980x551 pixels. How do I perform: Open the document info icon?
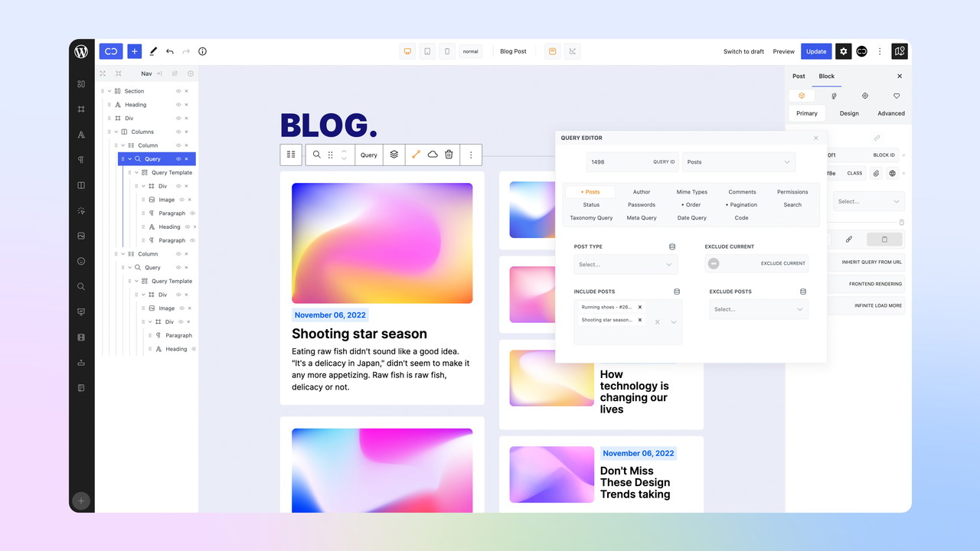pos(202,51)
